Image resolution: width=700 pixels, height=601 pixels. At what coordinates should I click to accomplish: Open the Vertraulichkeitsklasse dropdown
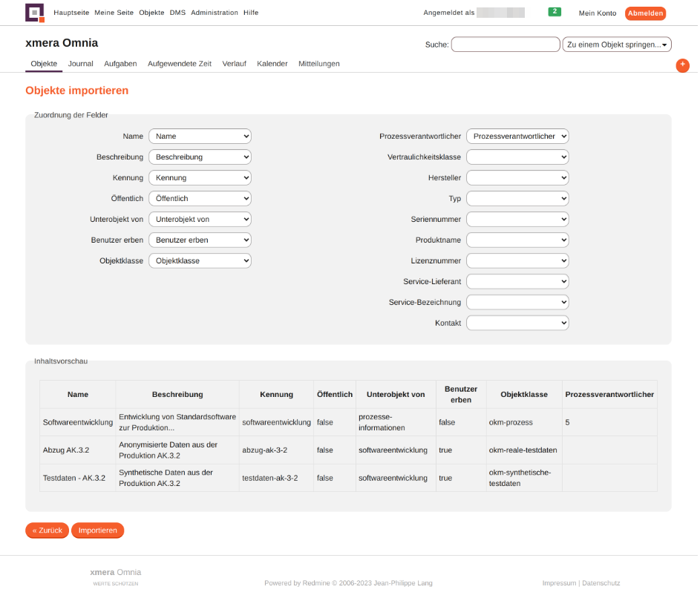517,157
